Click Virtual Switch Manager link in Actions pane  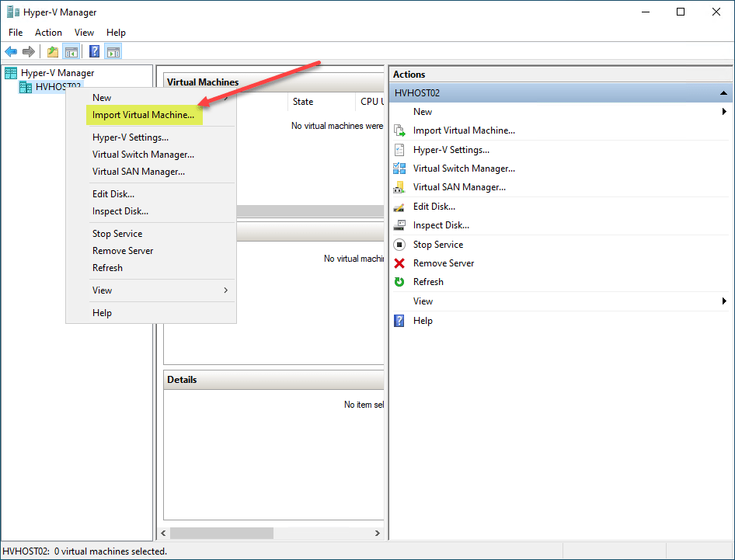(464, 169)
